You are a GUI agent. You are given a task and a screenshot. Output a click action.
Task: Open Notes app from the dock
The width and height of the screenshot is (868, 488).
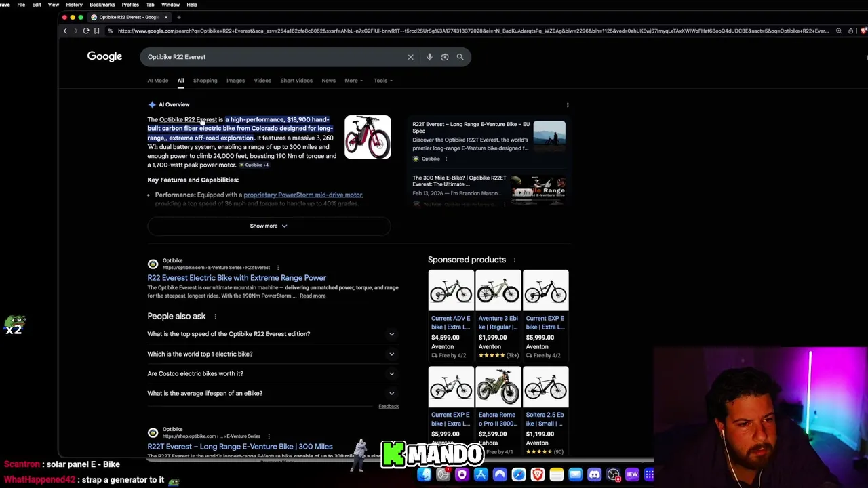556,475
